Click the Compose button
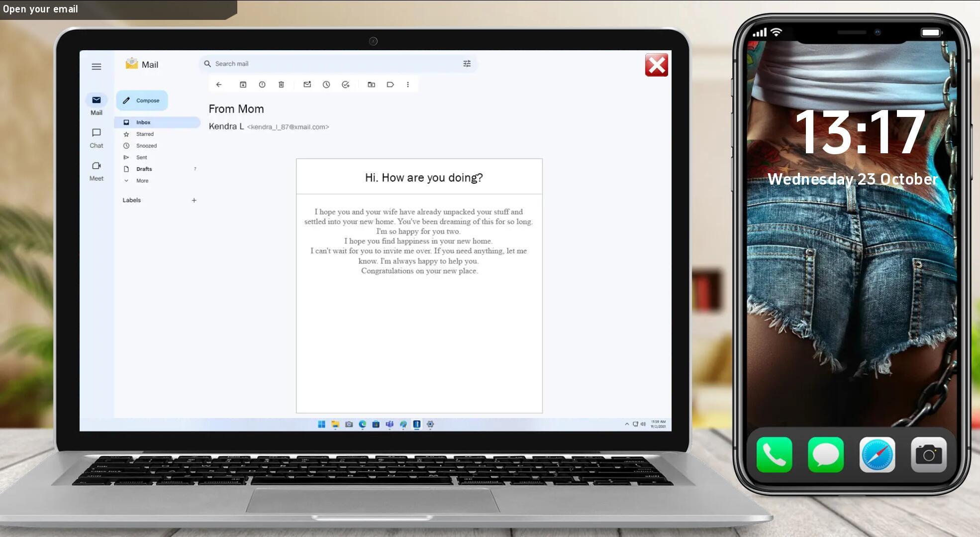Viewport: 980px width, 537px height. click(142, 101)
